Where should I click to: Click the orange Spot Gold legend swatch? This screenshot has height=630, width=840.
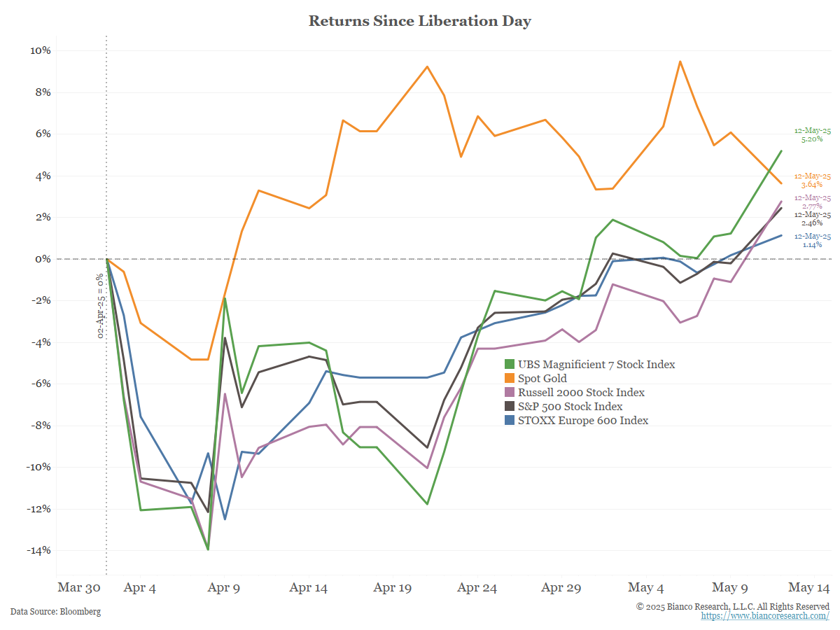510,379
